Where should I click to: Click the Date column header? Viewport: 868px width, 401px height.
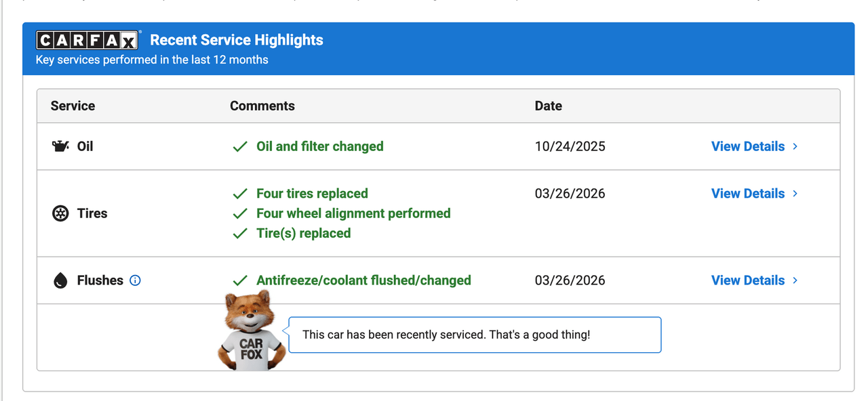pos(548,106)
